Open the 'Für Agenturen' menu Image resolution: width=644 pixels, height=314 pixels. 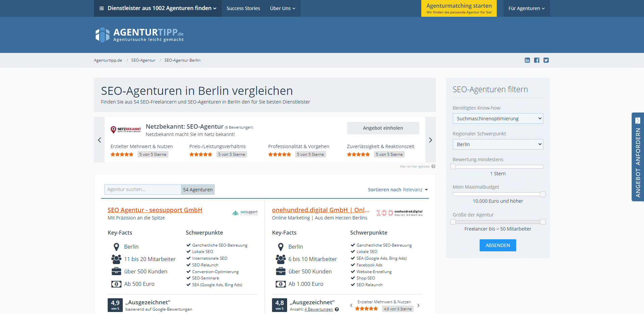pyautogui.click(x=526, y=8)
